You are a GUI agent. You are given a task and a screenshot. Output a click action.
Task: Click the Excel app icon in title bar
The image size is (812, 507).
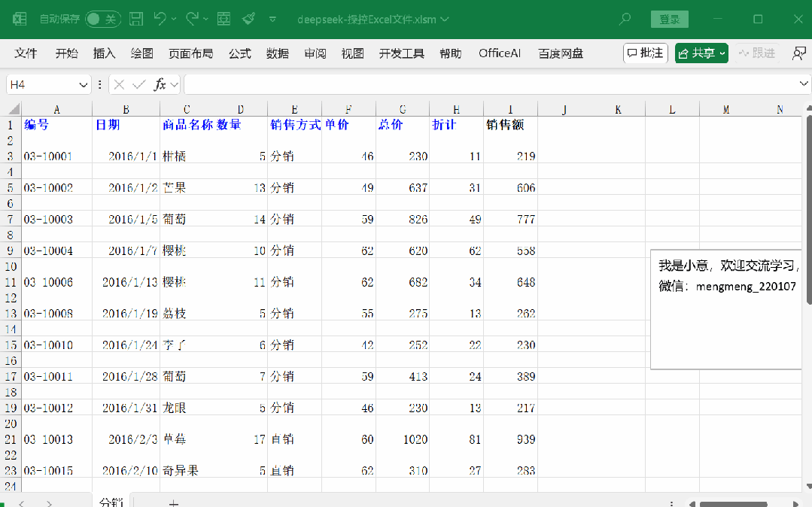(x=19, y=19)
